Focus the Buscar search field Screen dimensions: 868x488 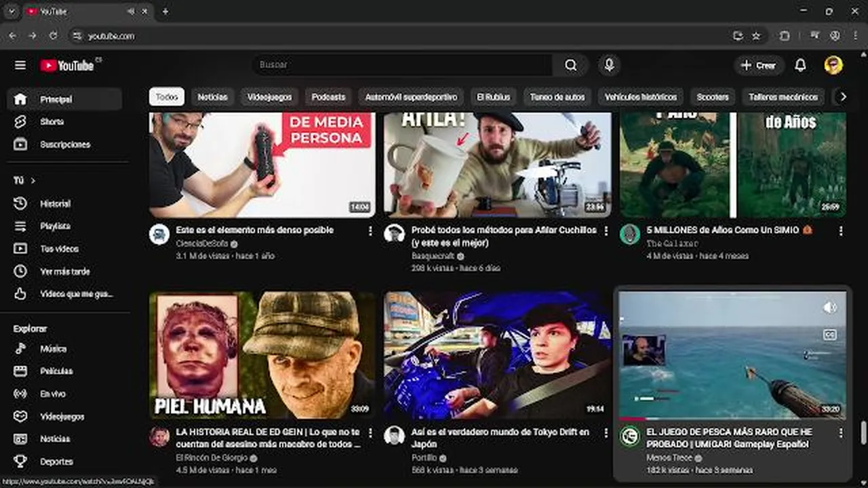point(402,65)
